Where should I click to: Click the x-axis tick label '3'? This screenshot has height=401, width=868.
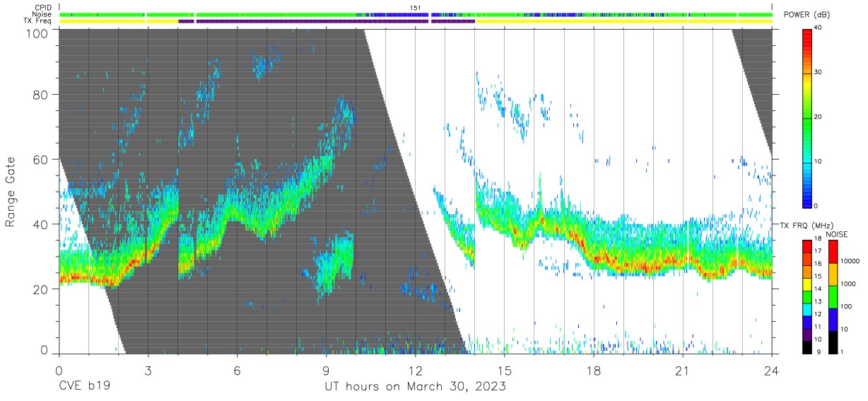click(148, 371)
